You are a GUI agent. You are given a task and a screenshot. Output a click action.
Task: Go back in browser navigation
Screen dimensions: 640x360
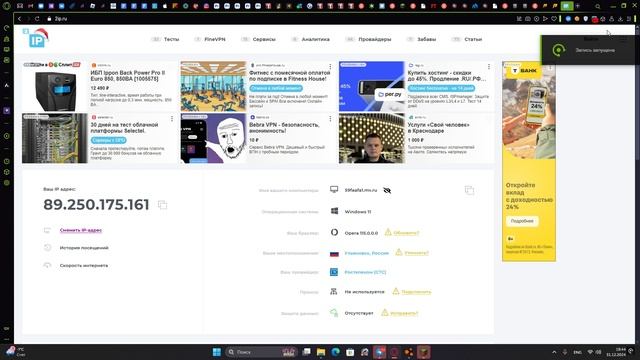(19, 19)
